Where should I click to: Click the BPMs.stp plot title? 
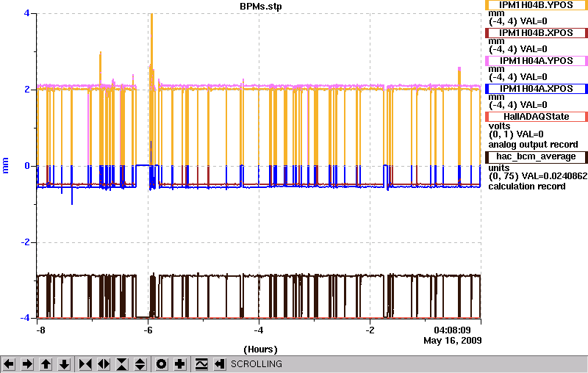pos(261,7)
